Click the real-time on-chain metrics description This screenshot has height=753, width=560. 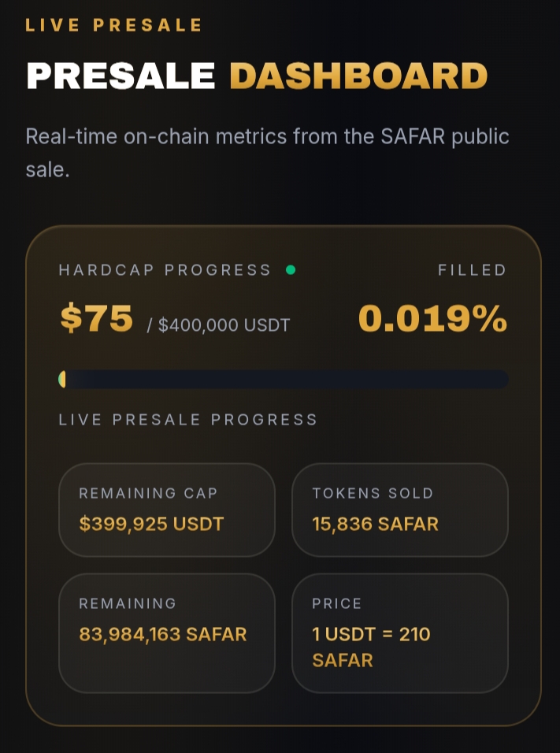coord(267,153)
